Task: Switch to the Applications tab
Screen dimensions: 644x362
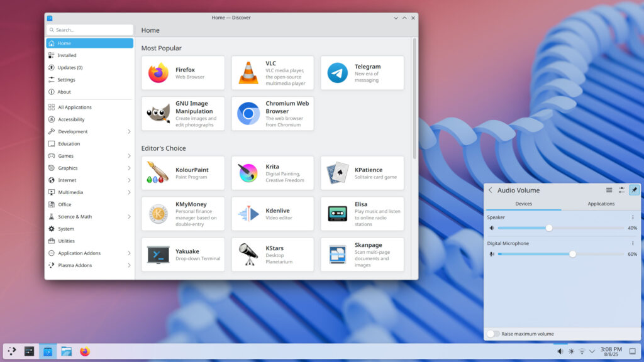Action: pos(601,204)
